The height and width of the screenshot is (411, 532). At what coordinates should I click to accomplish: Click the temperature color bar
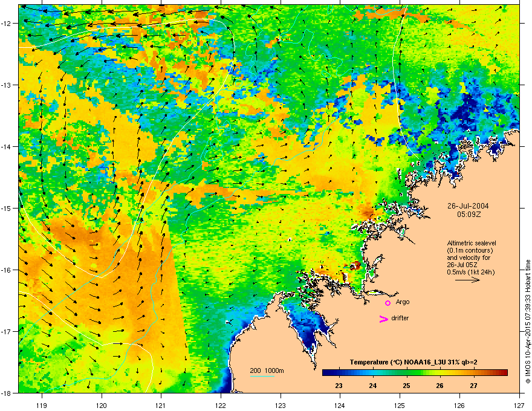point(415,373)
